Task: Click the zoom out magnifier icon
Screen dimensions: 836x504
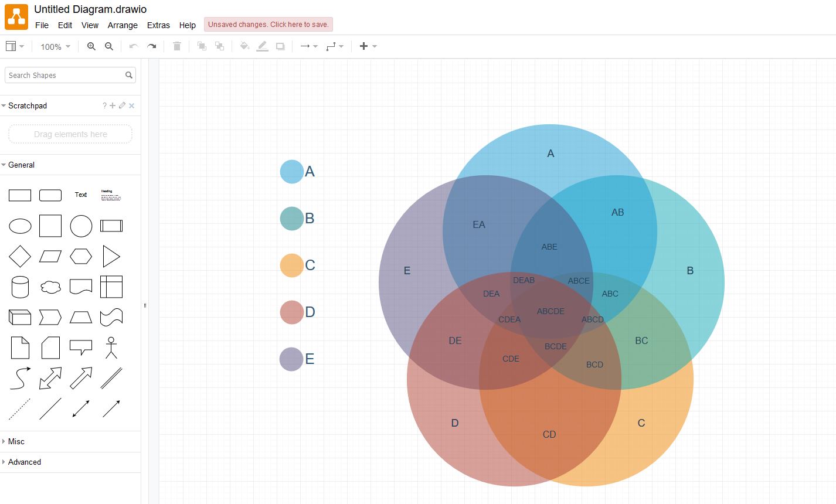Action: coord(108,46)
